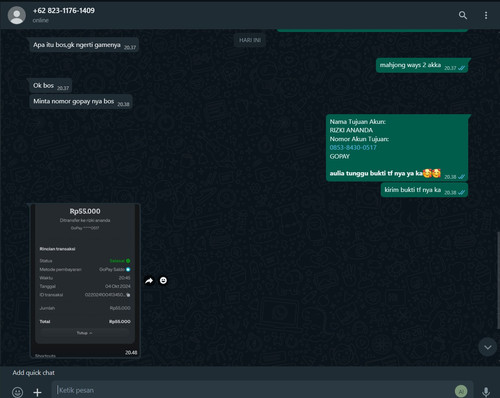Click the phone number 0853-8430-0517 link
Screen dimensions: 500x398
(x=353, y=148)
